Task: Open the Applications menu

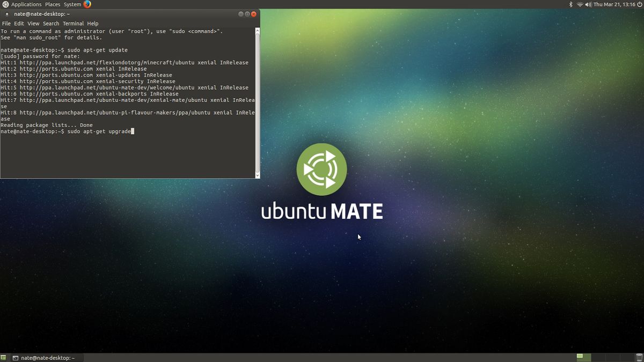Action: (x=26, y=4)
